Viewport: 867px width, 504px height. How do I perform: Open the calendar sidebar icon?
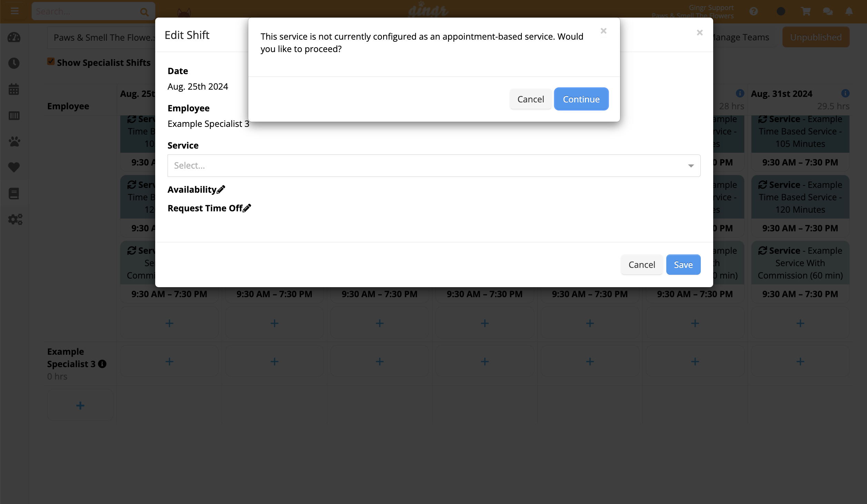14,89
